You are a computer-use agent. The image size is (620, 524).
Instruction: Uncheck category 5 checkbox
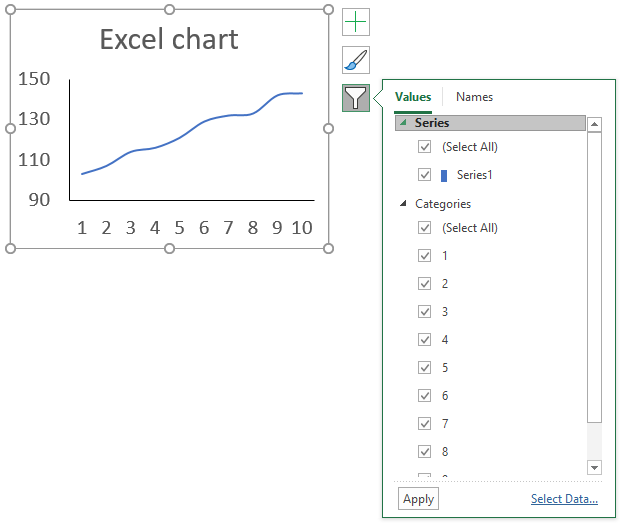424,367
